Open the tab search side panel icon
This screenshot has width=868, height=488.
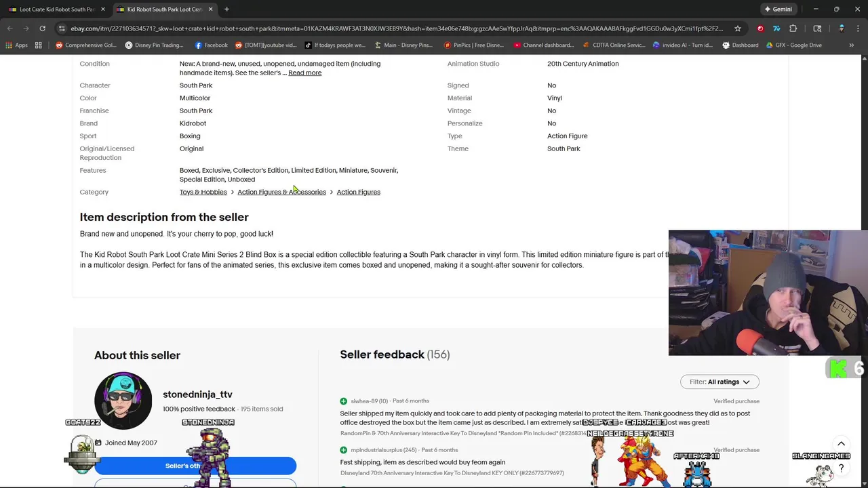point(817,28)
